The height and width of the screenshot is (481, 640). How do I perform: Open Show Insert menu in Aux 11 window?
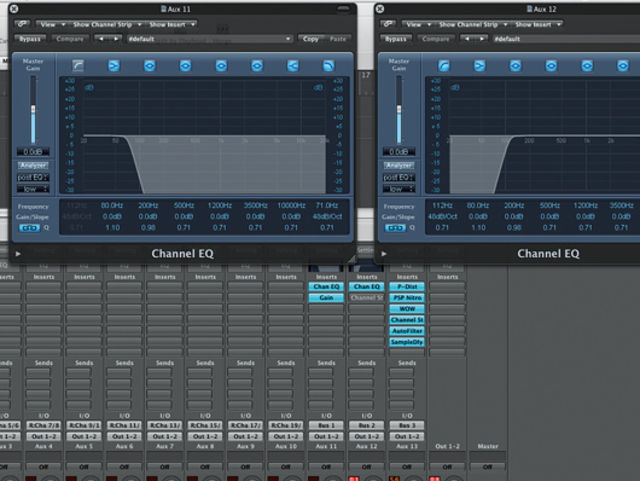pyautogui.click(x=171, y=24)
